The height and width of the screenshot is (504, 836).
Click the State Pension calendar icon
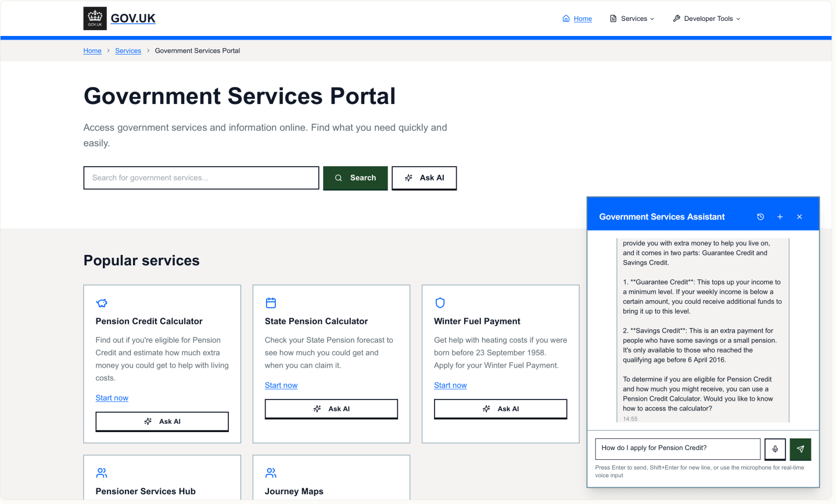pos(271,303)
